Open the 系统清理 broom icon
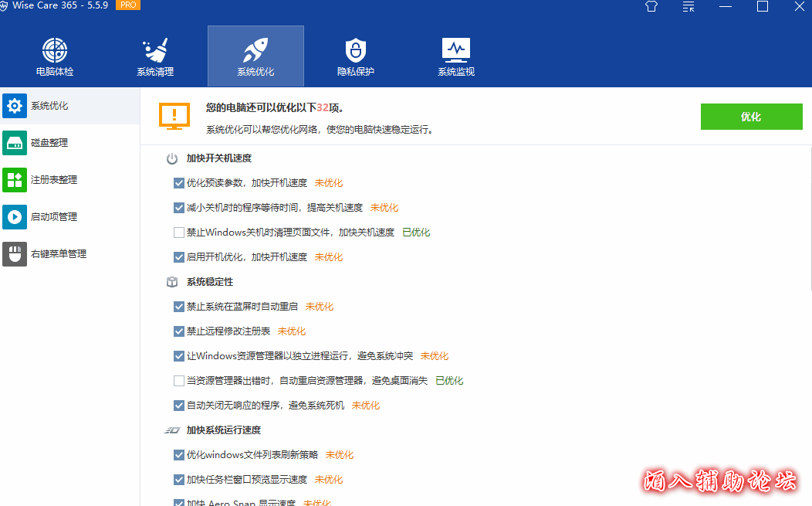 click(155, 51)
